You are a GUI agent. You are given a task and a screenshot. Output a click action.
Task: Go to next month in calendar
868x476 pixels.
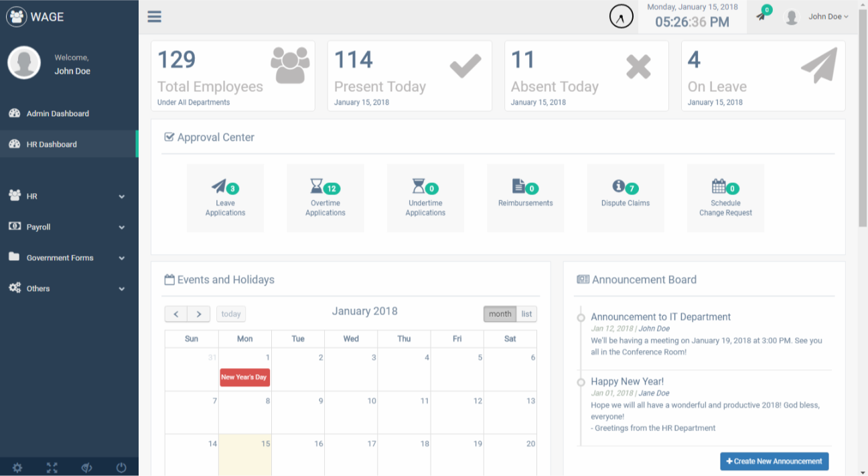pos(199,314)
